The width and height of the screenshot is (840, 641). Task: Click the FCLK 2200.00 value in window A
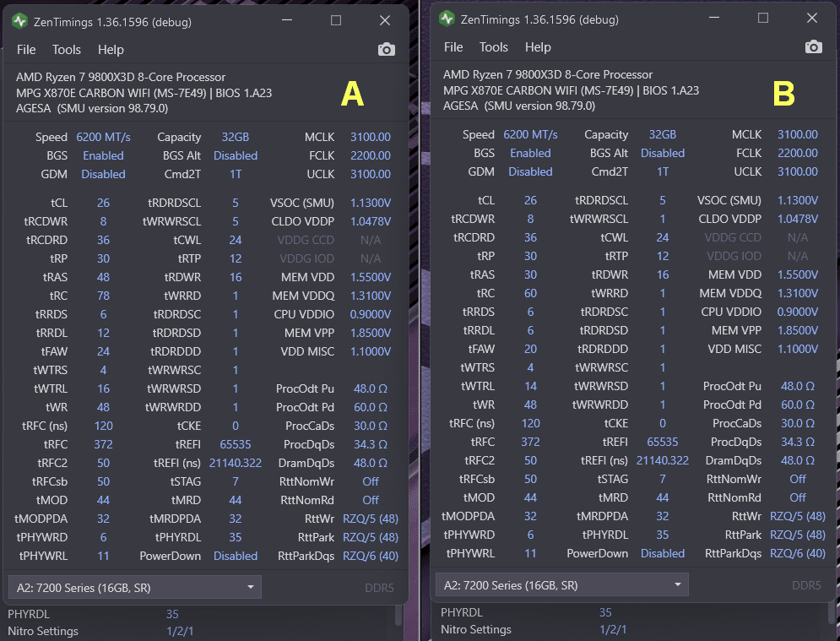click(370, 155)
